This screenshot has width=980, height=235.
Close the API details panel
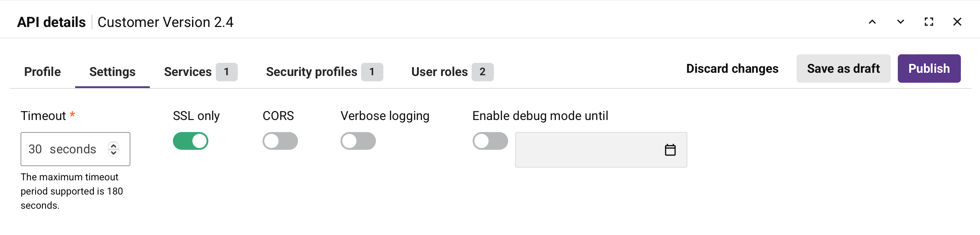click(x=957, y=22)
